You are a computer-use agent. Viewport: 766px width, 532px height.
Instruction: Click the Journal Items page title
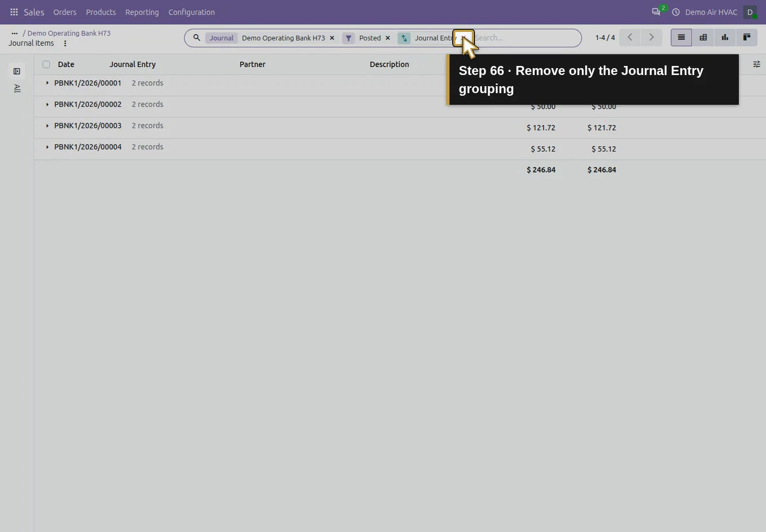point(31,43)
